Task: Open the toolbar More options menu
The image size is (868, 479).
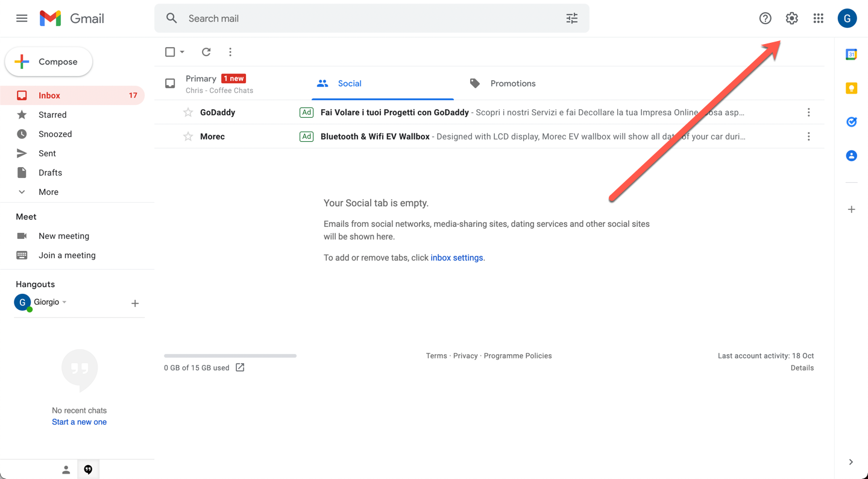Action: point(230,52)
